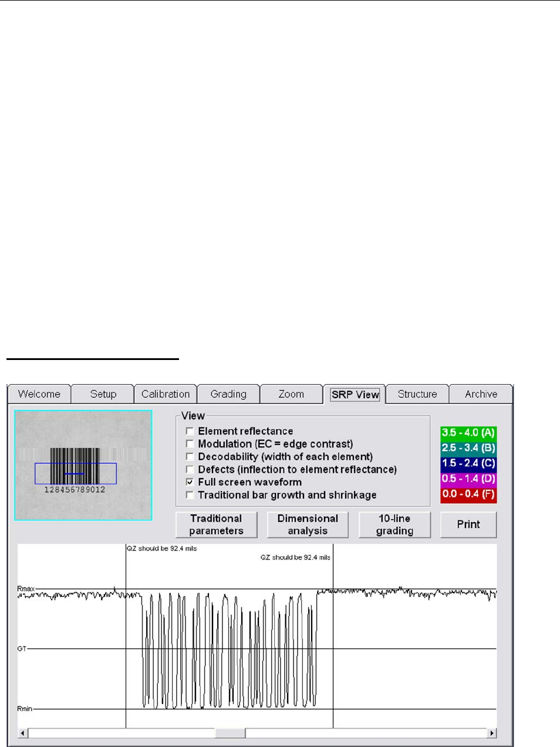Click the teal 2.5 - 3.4 (B) grade swatch
This screenshot has width=560, height=747.
coord(468,448)
